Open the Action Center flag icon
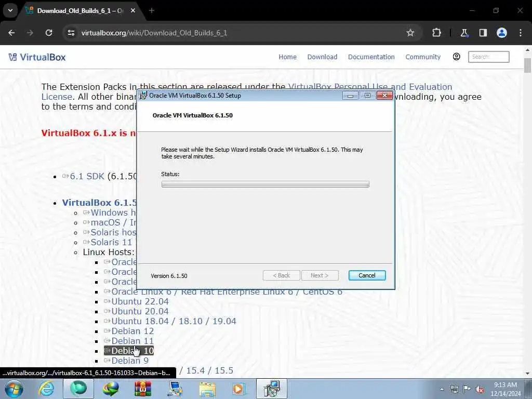 [467, 389]
